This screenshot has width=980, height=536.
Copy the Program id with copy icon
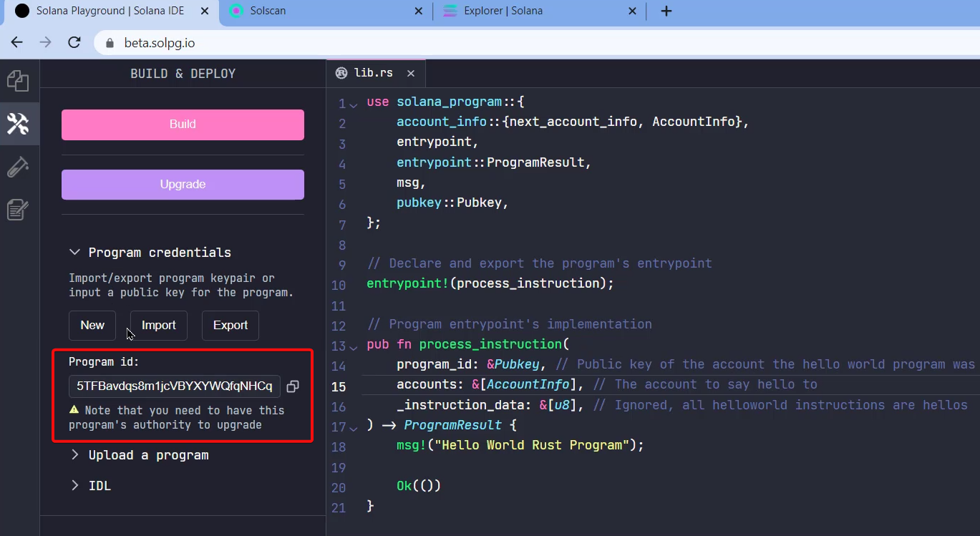tap(293, 386)
